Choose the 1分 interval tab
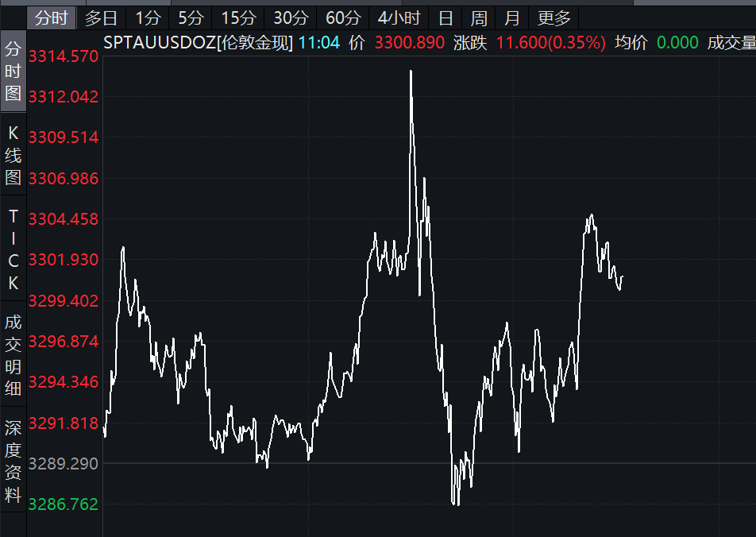Screen dimensions: 756x537 click(148, 18)
